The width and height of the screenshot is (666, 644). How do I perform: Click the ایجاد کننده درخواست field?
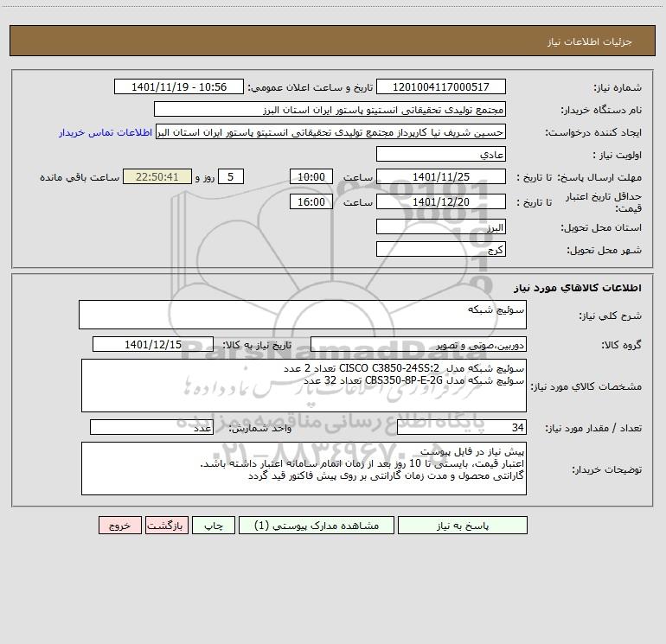(331, 131)
